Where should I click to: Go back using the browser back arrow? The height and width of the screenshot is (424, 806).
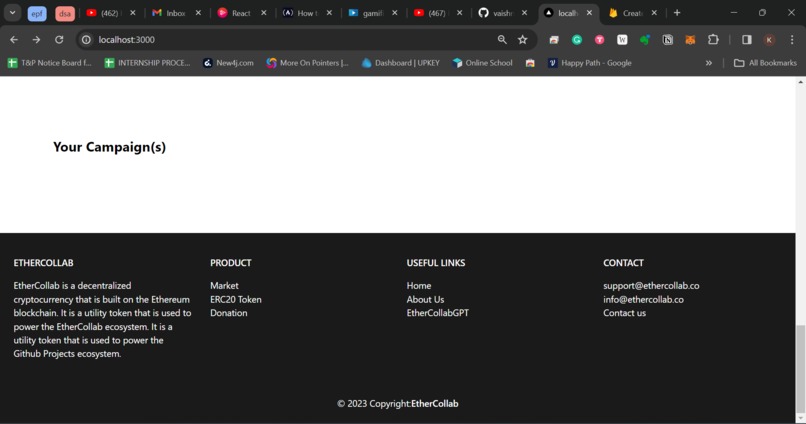tap(14, 40)
